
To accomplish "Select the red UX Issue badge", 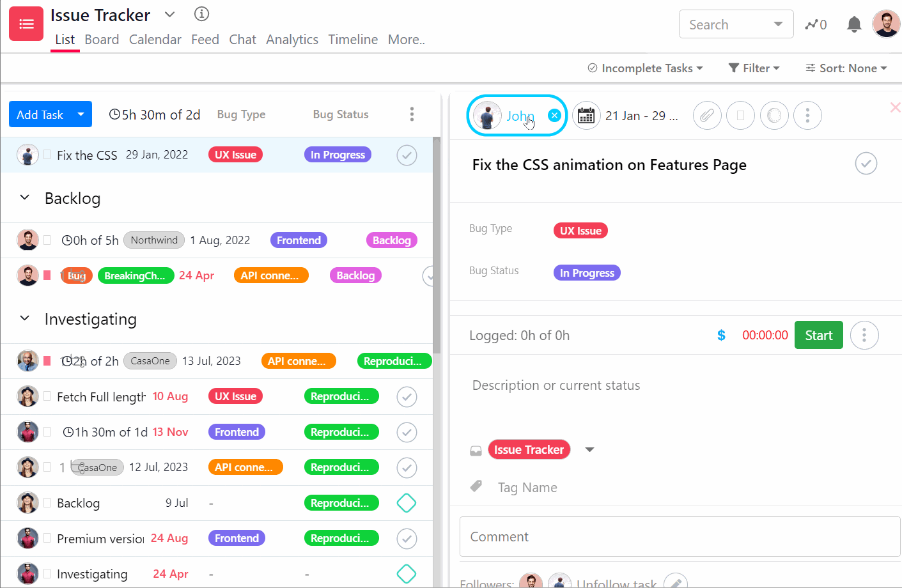I will [x=580, y=230].
